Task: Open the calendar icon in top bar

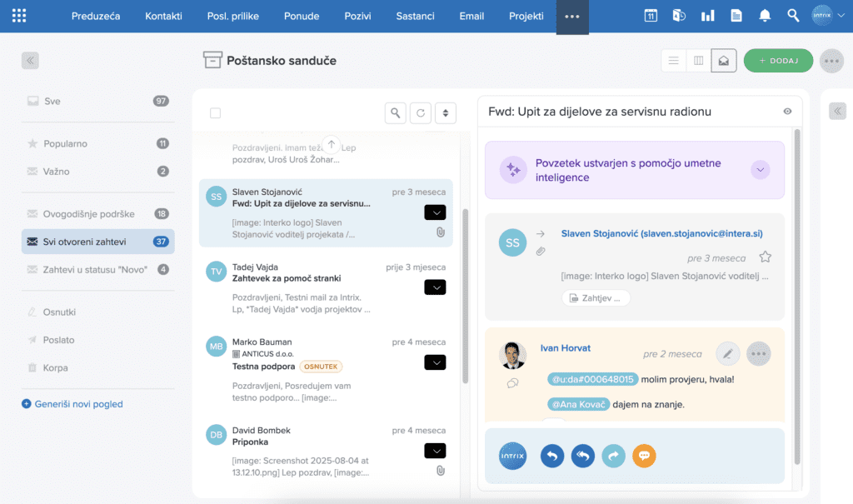Action: pyautogui.click(x=651, y=16)
